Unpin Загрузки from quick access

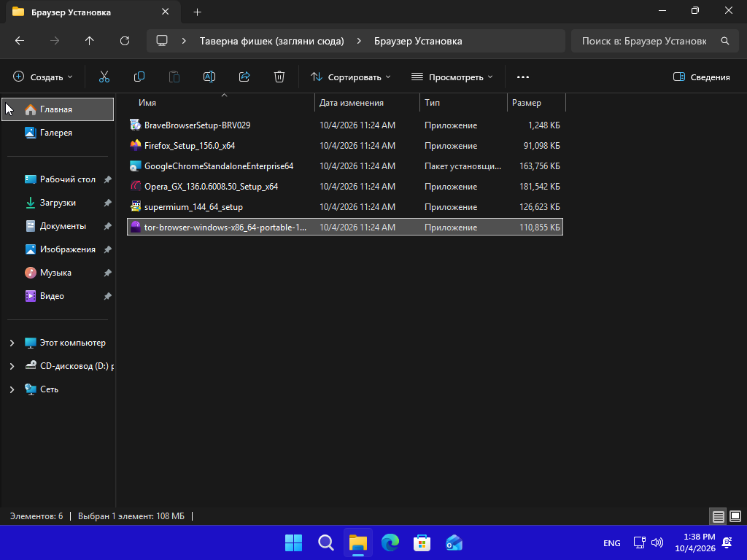[108, 203]
